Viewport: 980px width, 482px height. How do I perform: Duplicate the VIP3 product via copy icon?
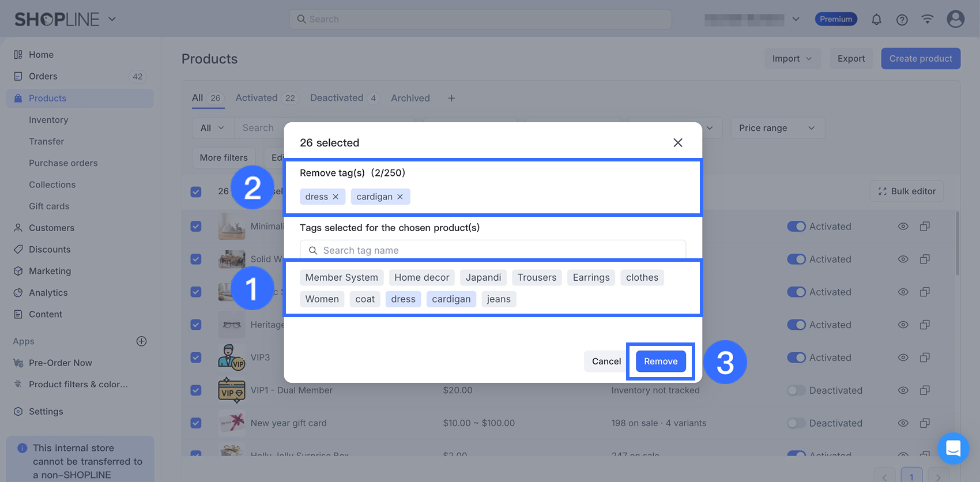[925, 357]
